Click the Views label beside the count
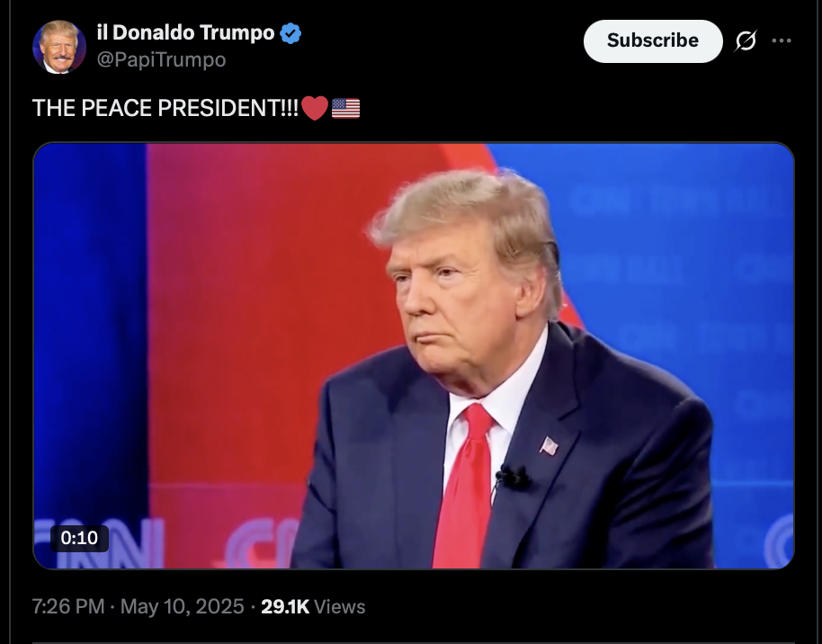 pyautogui.click(x=340, y=607)
